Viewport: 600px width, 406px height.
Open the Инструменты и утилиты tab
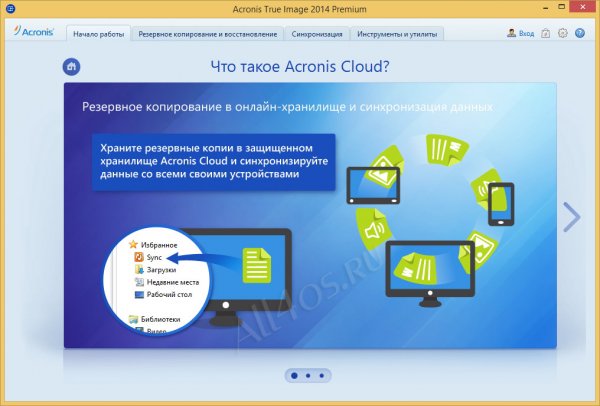[397, 34]
